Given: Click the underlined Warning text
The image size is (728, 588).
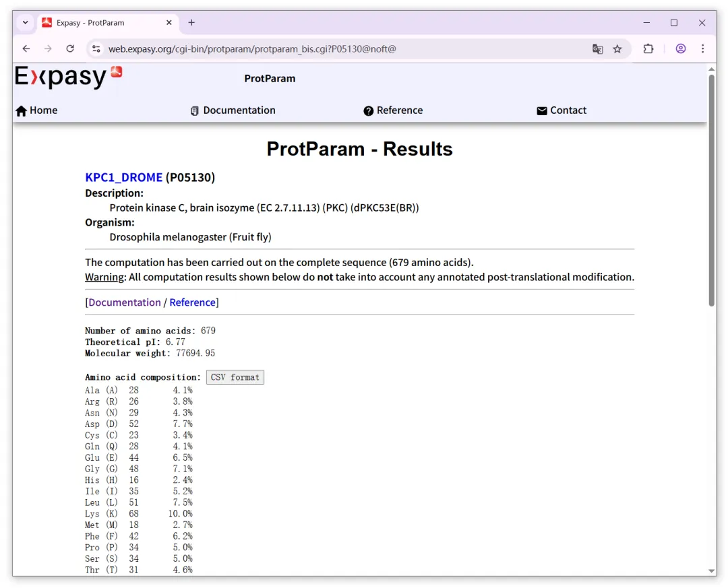Looking at the screenshot, I should coord(104,277).
